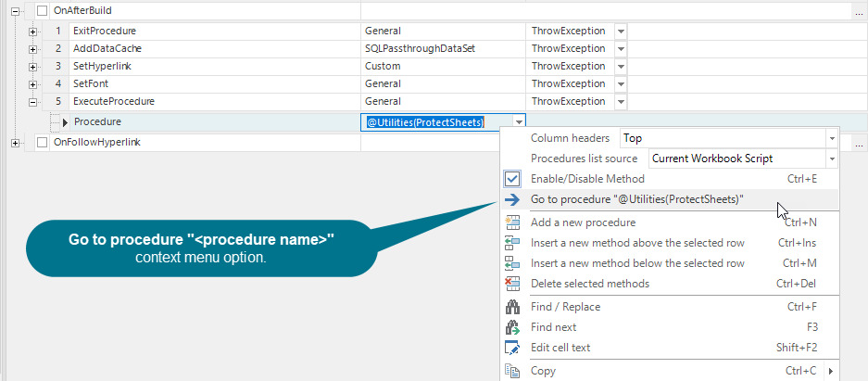Expand the OnFollowHyperlink tree node

tap(15, 143)
